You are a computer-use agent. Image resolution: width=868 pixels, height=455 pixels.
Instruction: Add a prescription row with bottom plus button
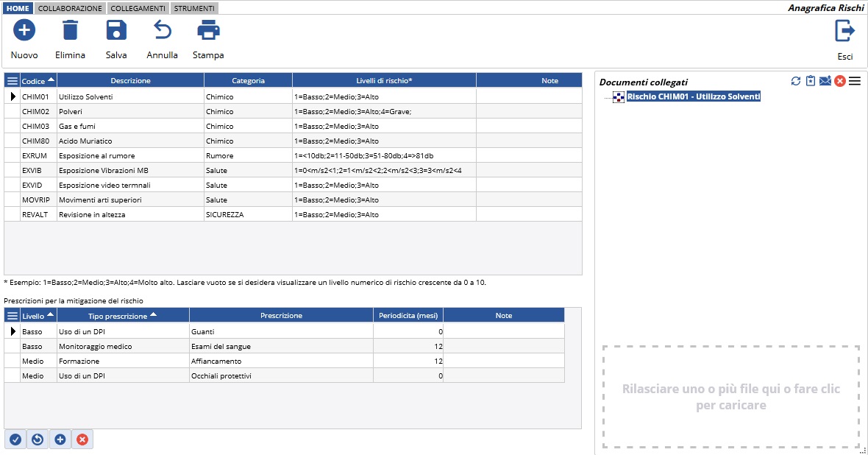(60, 440)
